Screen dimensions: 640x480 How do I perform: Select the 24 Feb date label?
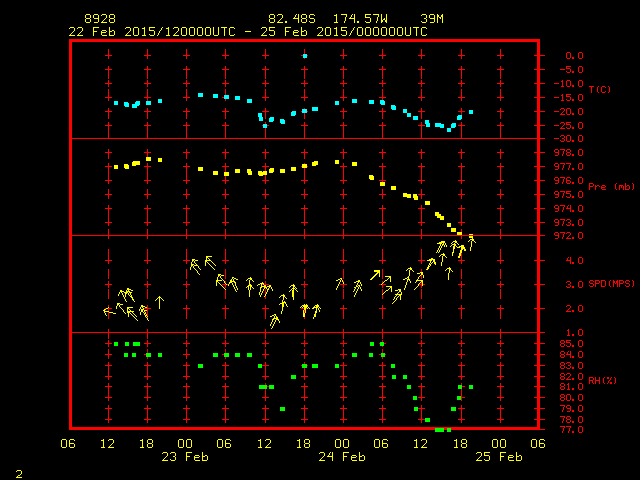click(341, 457)
